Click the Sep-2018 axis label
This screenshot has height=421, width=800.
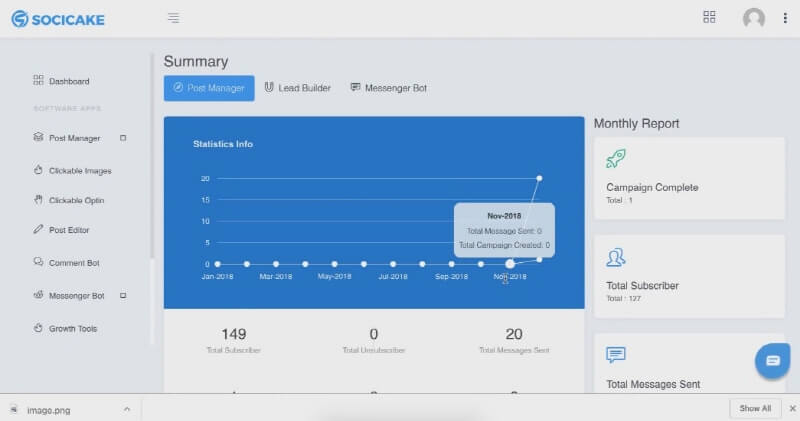click(452, 276)
